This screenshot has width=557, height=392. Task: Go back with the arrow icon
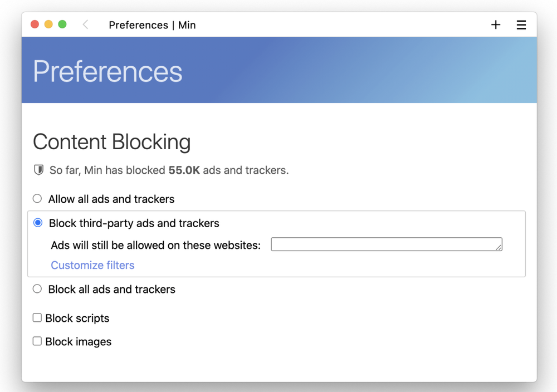(x=85, y=24)
